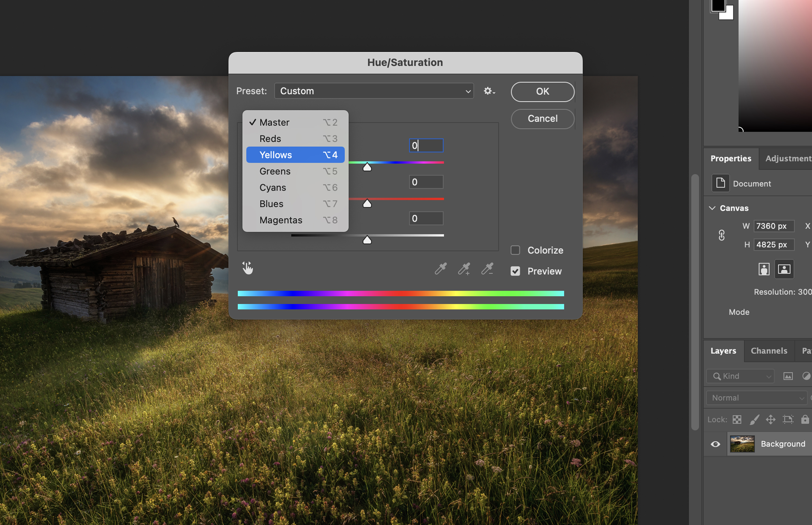Uncheck the Preview checkbox
Screen dimensions: 812x525
click(x=515, y=271)
